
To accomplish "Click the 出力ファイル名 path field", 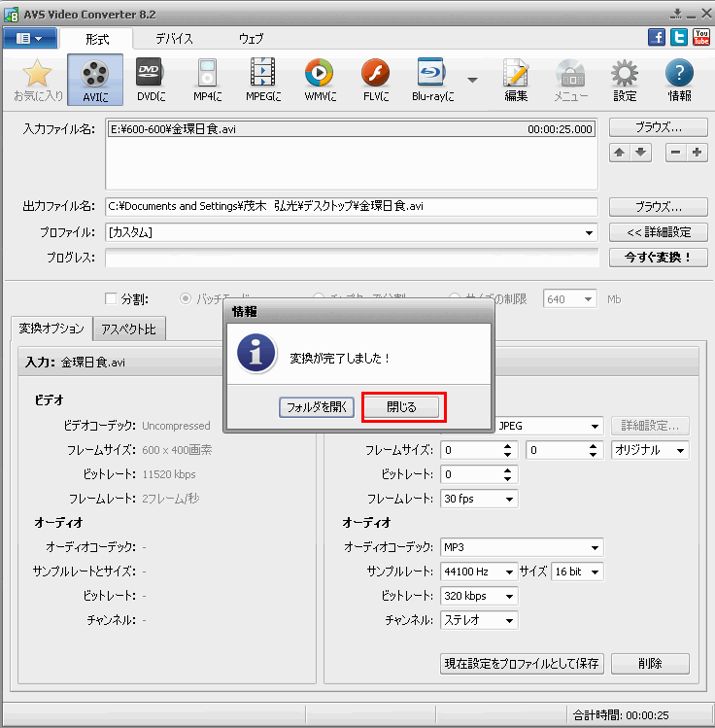I will (x=350, y=206).
